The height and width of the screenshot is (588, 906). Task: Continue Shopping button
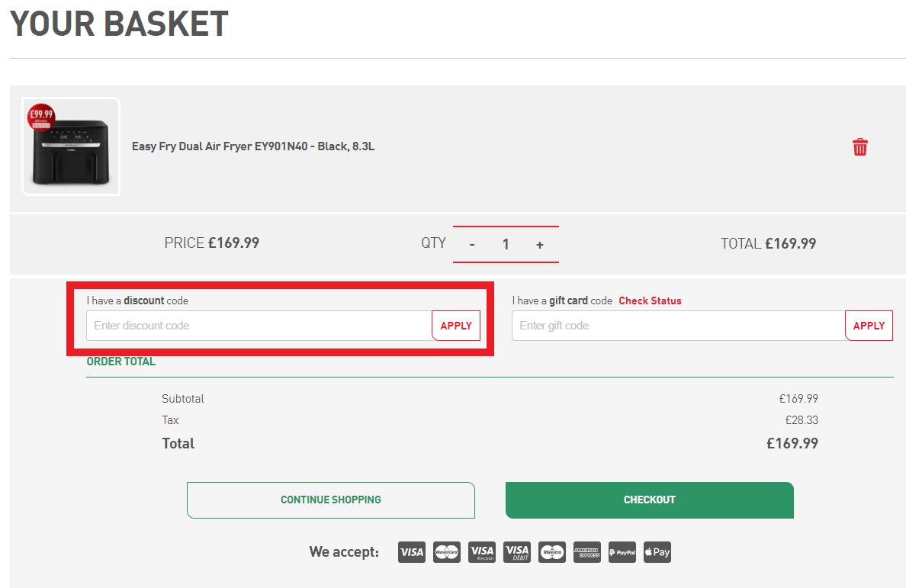tap(330, 500)
